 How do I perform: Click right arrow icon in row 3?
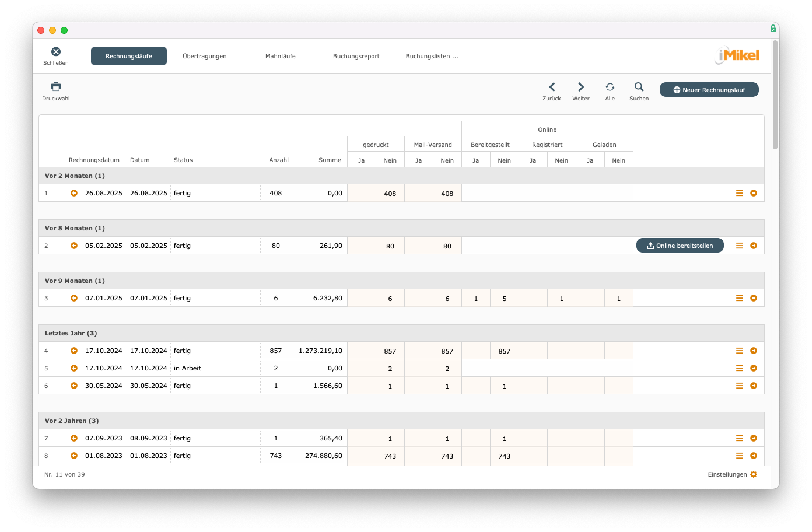pos(754,298)
